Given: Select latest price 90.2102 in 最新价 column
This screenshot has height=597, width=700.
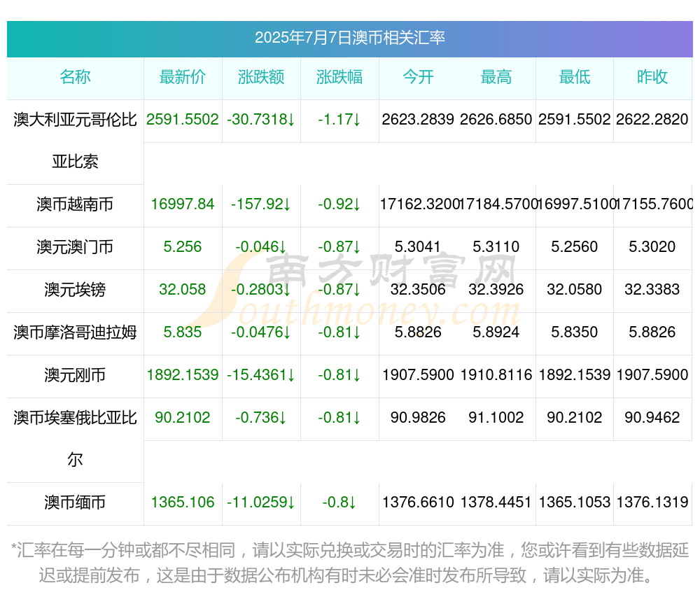Looking at the screenshot, I should (x=183, y=417).
